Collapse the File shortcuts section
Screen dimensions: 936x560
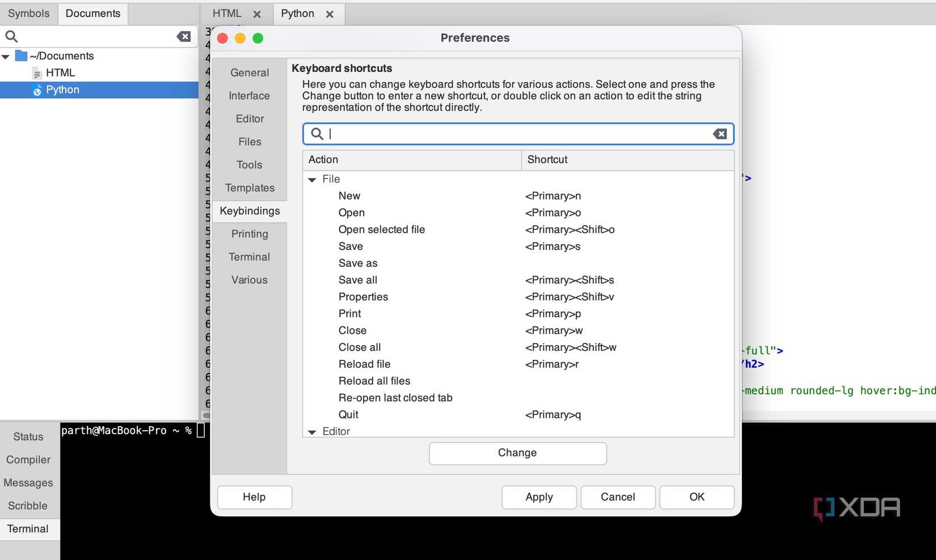tap(313, 179)
